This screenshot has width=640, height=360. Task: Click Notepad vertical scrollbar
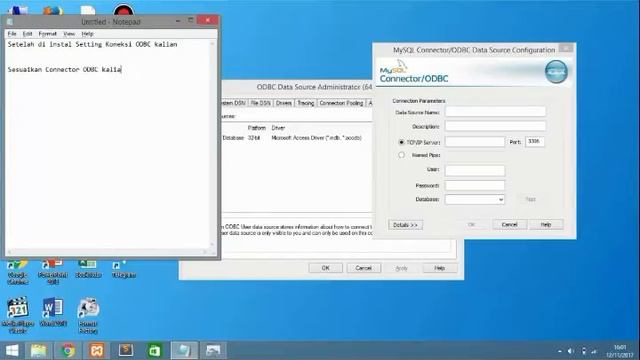pyautogui.click(x=212, y=144)
